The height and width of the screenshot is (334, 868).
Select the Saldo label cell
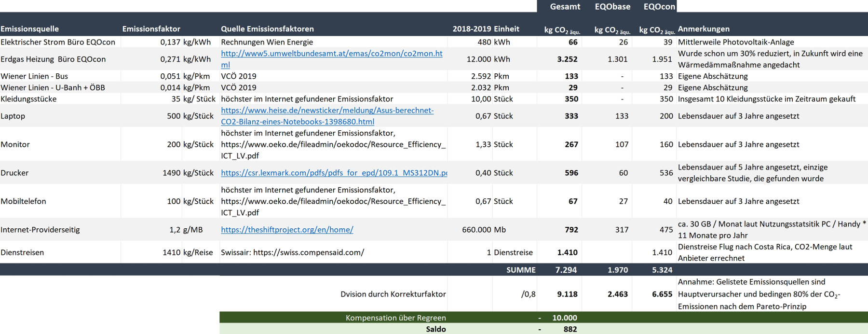(x=435, y=329)
